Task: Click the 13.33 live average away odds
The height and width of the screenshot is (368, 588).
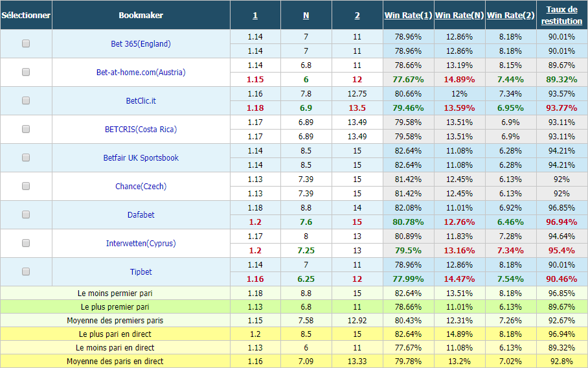Action: point(357,362)
